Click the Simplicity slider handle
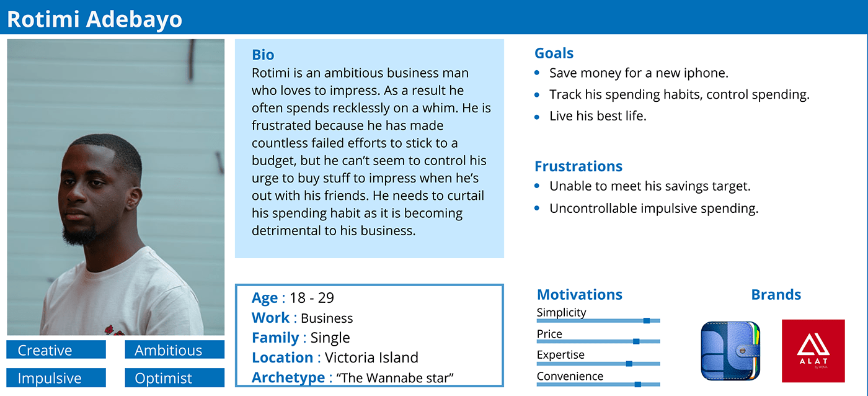 (x=647, y=321)
